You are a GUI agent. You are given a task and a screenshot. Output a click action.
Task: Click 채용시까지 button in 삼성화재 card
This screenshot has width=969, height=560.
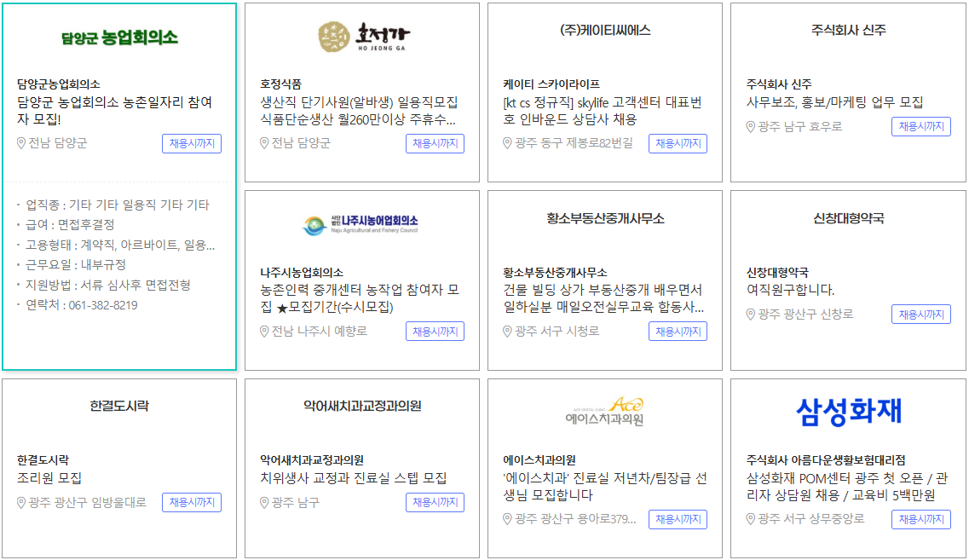(x=920, y=520)
